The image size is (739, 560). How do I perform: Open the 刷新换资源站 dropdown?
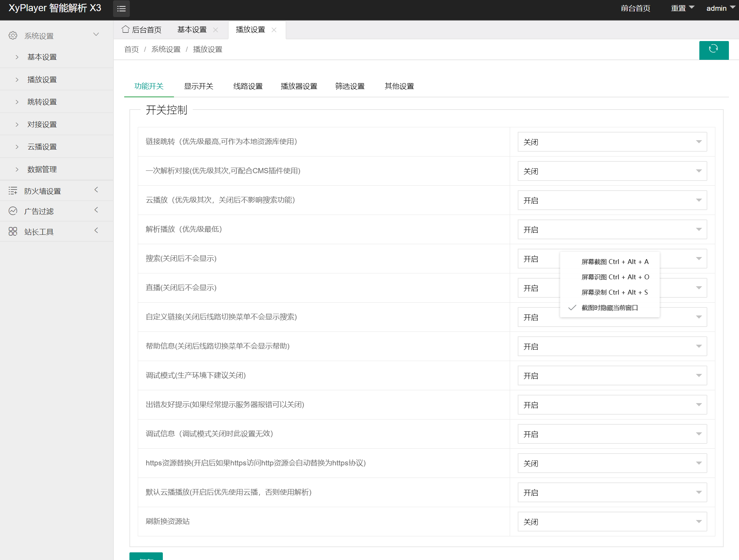tap(612, 522)
